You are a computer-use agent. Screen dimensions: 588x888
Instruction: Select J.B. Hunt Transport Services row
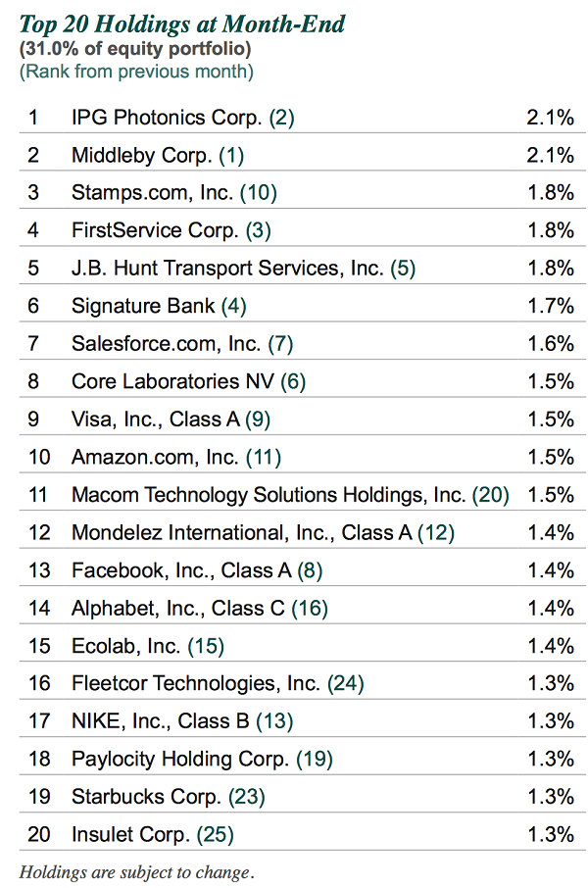(x=303, y=268)
